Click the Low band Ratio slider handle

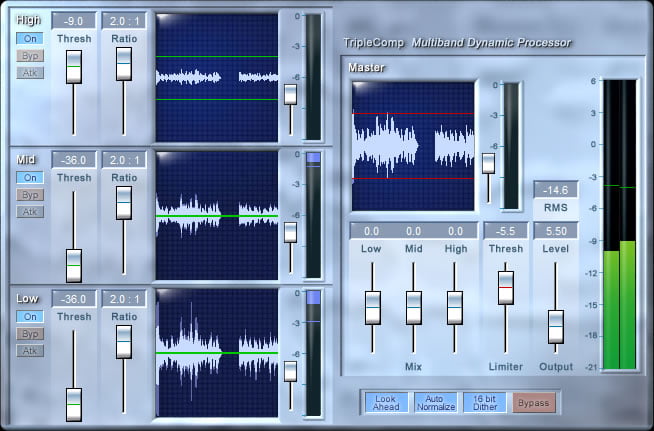coord(124,342)
